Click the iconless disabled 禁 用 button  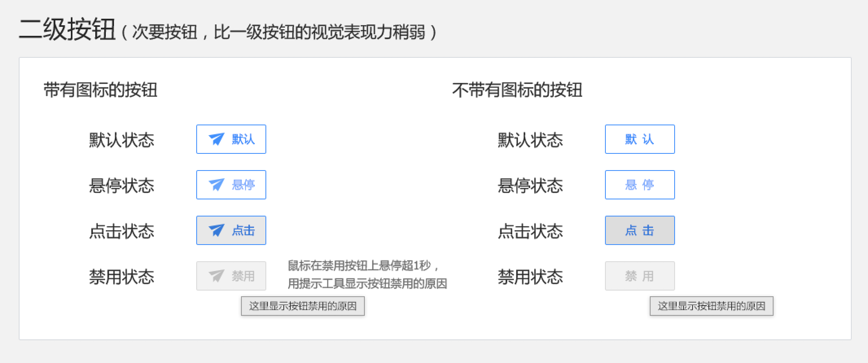640,276
